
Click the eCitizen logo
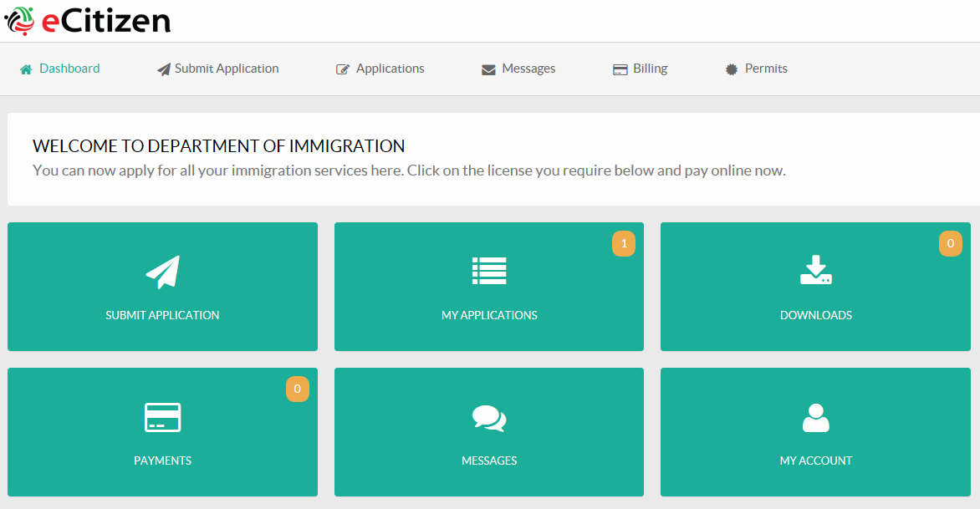pos(87,20)
